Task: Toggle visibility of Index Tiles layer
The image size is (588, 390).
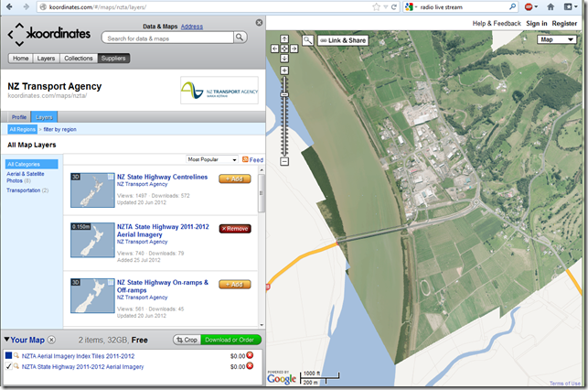Action: point(8,355)
